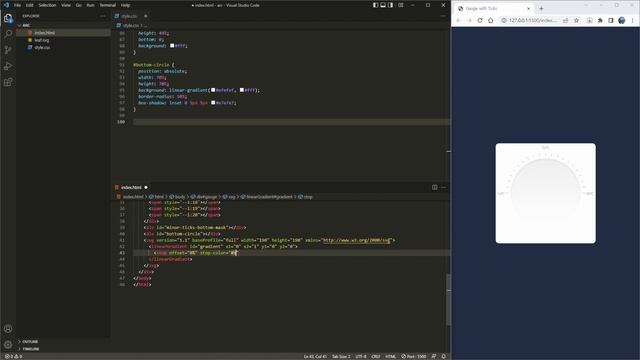
Task: Share this page from the Chrome address bar
Action: [566, 20]
